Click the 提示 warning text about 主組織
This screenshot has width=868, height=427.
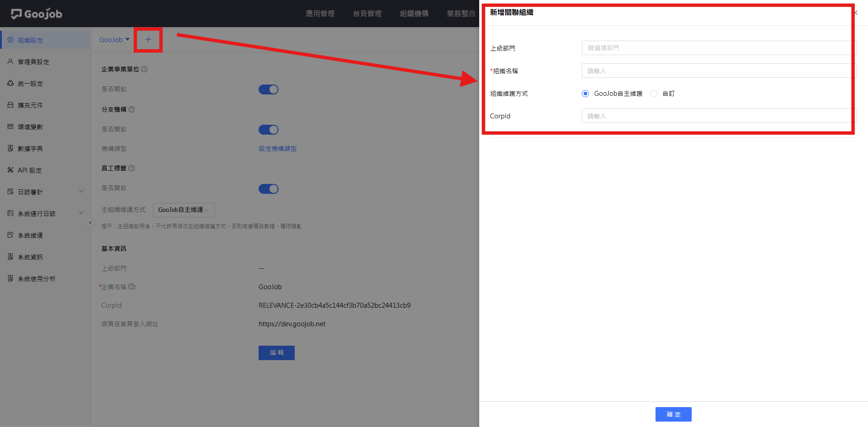pyautogui.click(x=202, y=226)
